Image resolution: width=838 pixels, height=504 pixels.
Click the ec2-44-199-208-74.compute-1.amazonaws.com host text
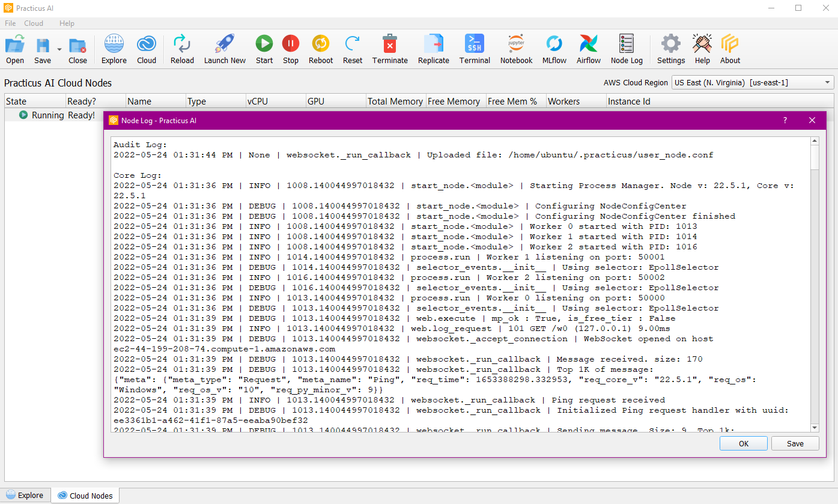(224, 349)
